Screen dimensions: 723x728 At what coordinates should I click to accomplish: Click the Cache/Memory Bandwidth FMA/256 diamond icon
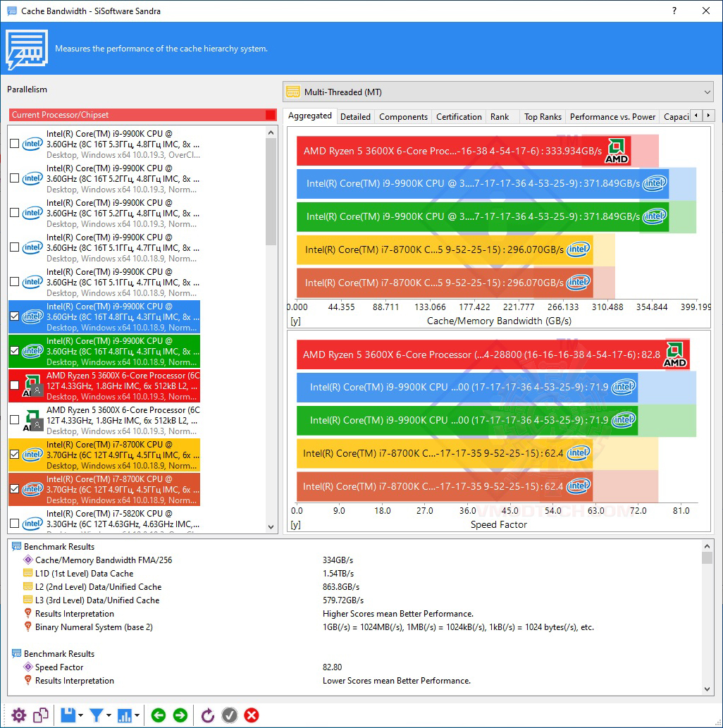[x=28, y=560]
